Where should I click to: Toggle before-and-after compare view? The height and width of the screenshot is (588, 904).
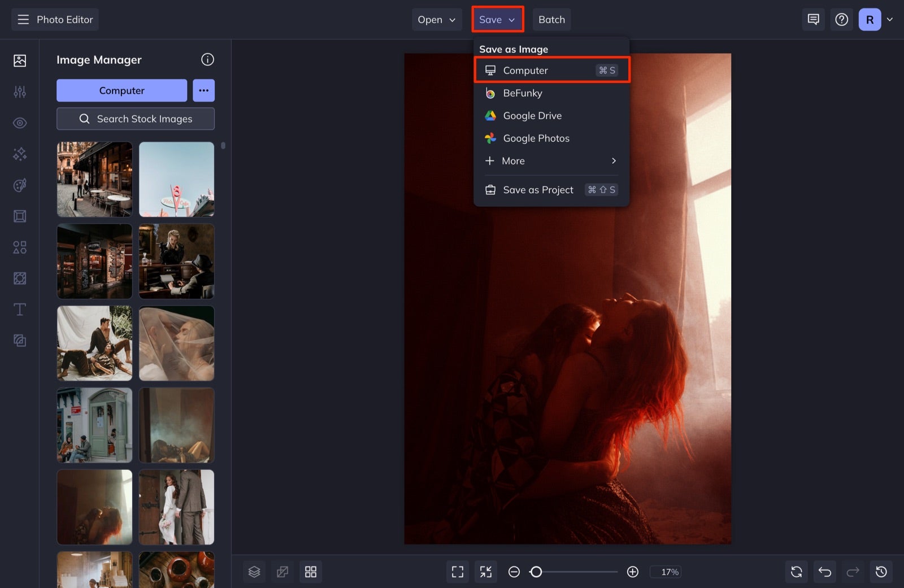(282, 572)
